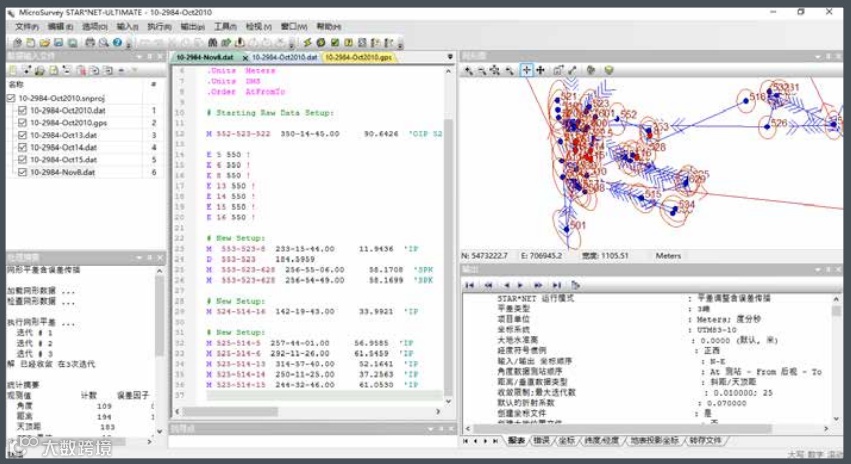The height and width of the screenshot is (464, 851).
Task: Switch to 10-2984-Oct2010.dat editor tab
Action: [x=284, y=57]
